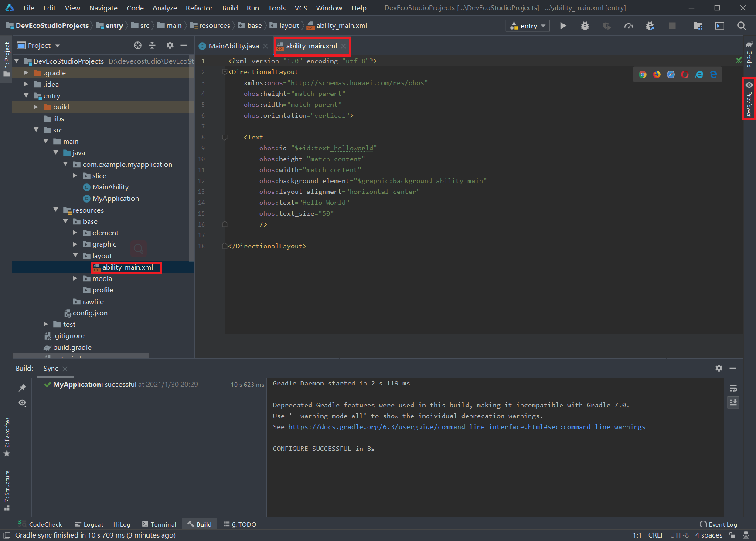
Task: Toggle the Previewer side panel
Action: 749,99
